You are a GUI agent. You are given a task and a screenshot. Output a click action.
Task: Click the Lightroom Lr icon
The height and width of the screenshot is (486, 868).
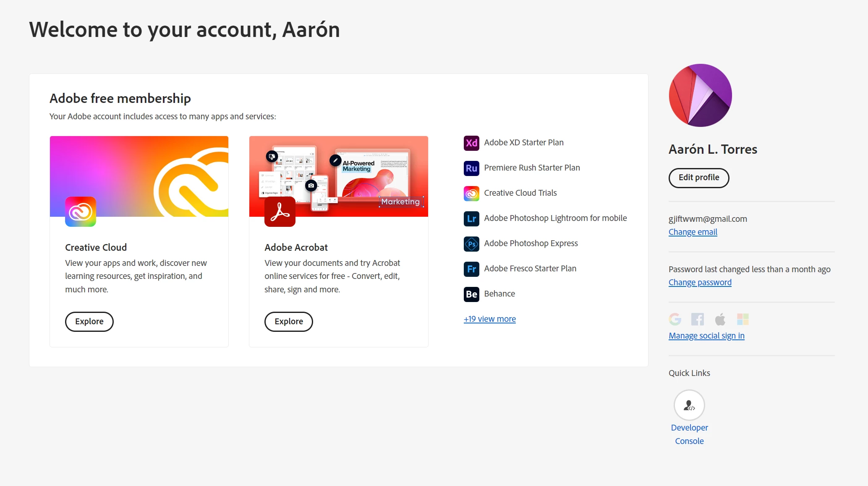pos(471,218)
